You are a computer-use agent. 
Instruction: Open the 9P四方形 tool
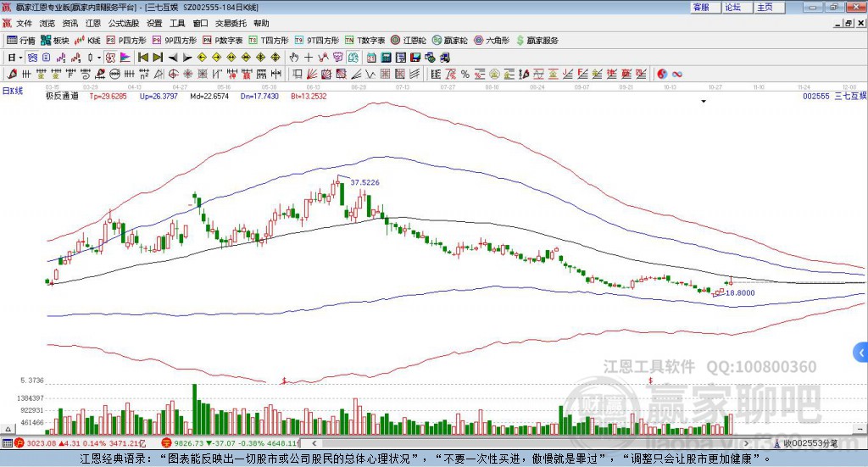coord(175,41)
